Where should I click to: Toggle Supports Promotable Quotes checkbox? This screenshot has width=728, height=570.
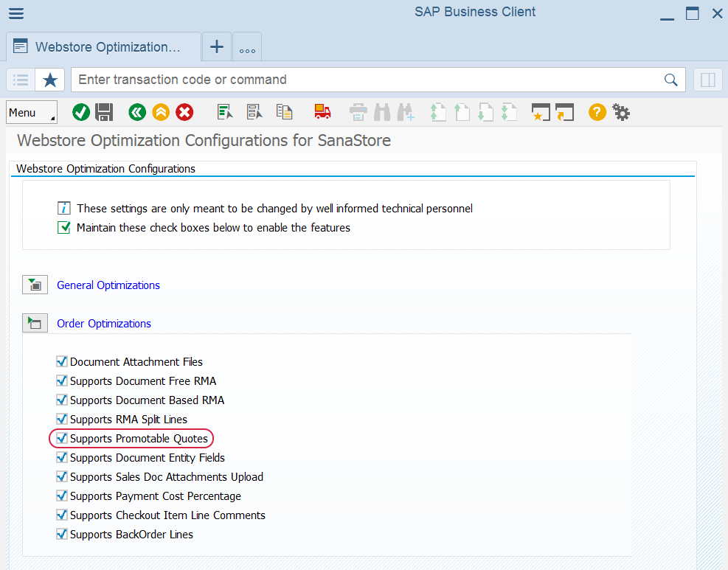62,439
